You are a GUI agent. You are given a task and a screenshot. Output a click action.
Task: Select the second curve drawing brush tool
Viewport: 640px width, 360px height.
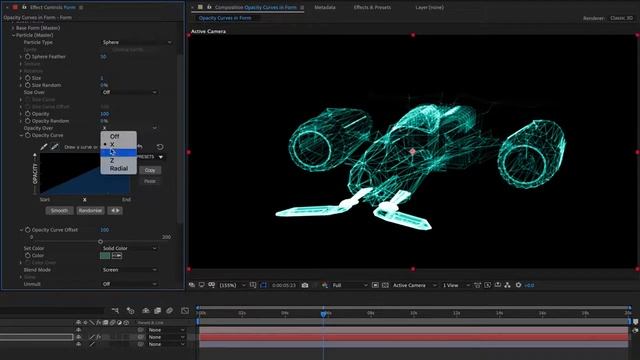pyautogui.click(x=54, y=147)
